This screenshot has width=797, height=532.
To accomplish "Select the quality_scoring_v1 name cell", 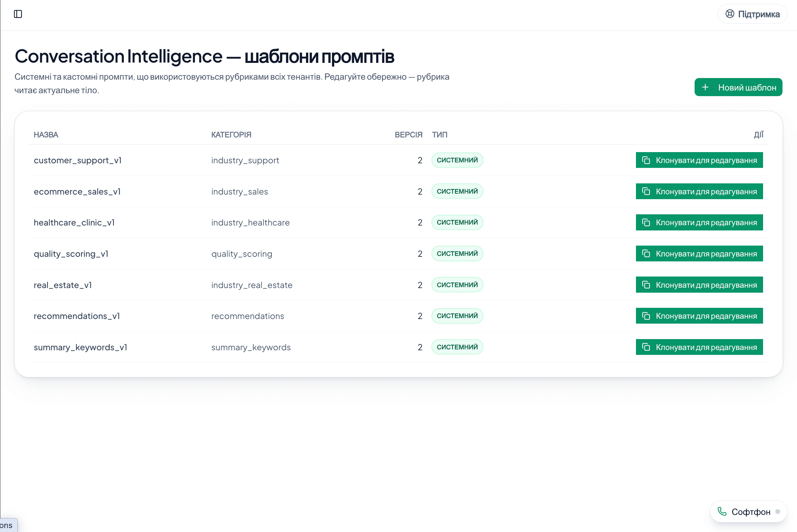I will pos(71,254).
